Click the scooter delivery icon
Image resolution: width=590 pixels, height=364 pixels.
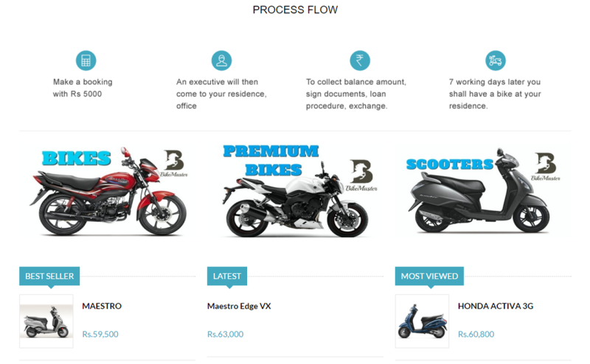point(495,60)
